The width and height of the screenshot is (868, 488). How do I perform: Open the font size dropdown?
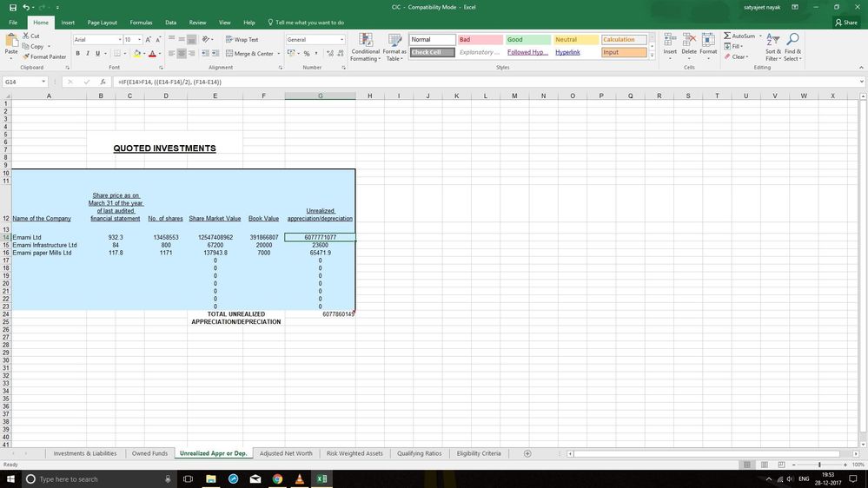tap(139, 40)
